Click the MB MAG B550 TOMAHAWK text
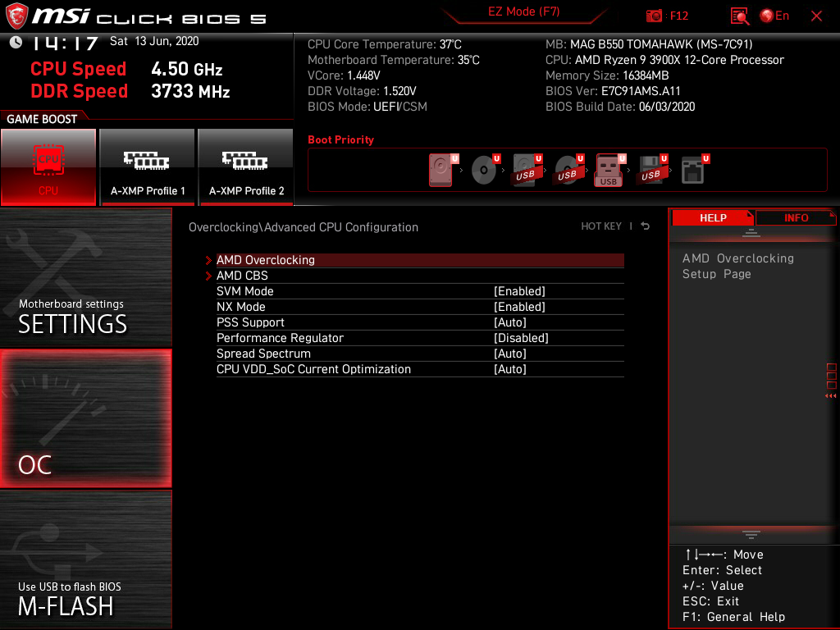Viewport: 840px width, 630px height. click(x=649, y=44)
